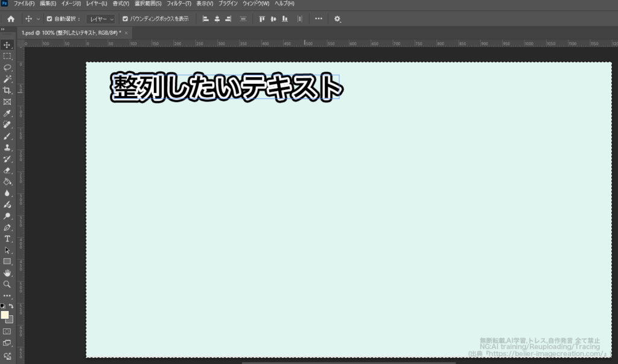Disable the 自動選択 checkbox

[49, 19]
